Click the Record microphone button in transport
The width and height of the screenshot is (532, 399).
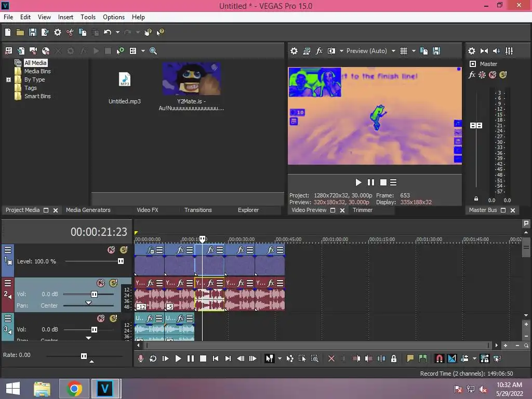pos(140,358)
